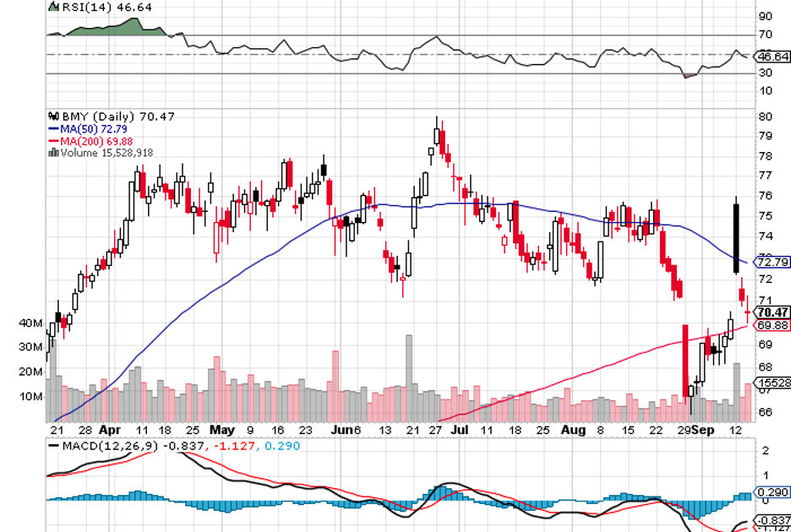Click the 15528 volume value tag
Image resolution: width=791 pixels, height=532 pixels.
coord(773,383)
